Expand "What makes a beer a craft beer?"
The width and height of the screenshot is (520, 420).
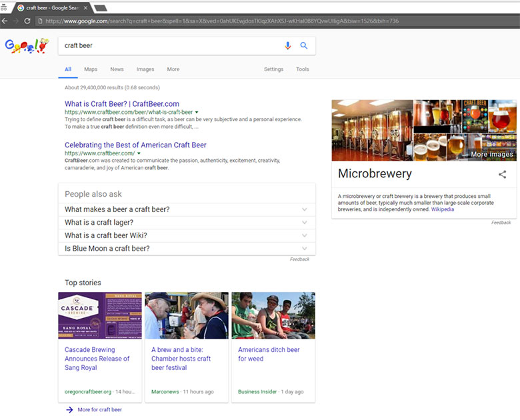pos(304,209)
